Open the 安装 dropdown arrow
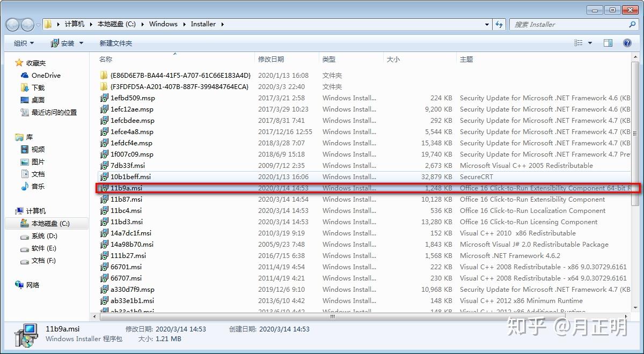 click(80, 42)
